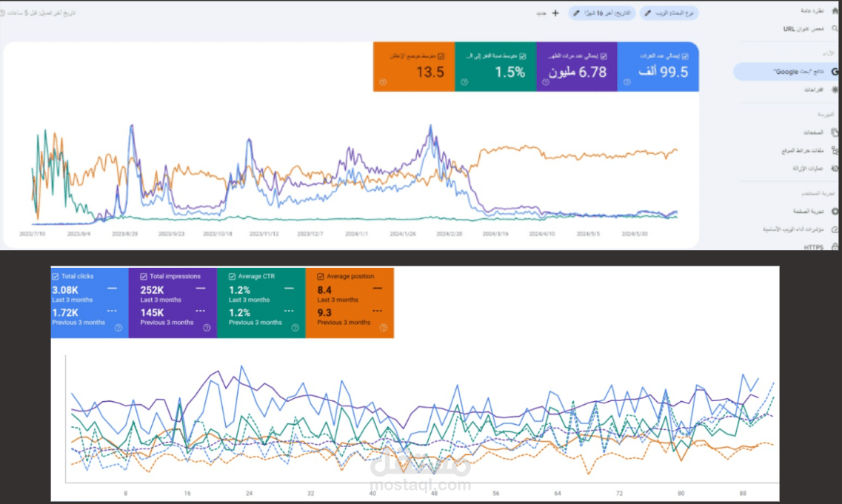The image size is (842, 504).
Task: Uncheck the Average position checkbox
Action: [321, 276]
